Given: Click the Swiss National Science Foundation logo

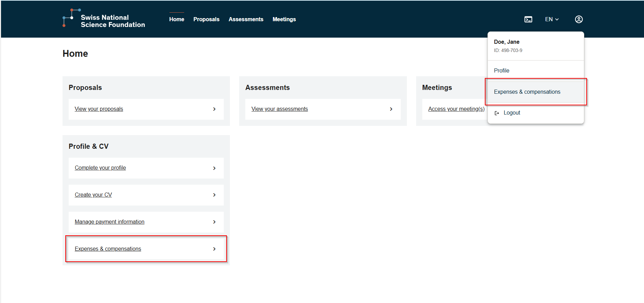Looking at the screenshot, I should pos(104,19).
